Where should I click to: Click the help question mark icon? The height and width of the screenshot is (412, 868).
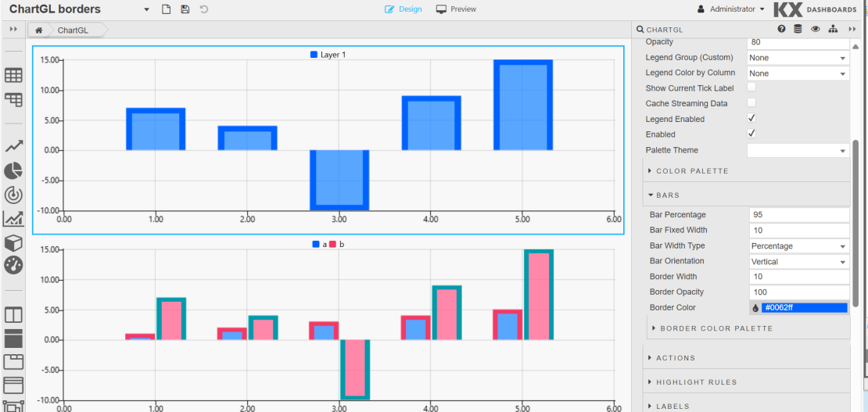point(781,29)
